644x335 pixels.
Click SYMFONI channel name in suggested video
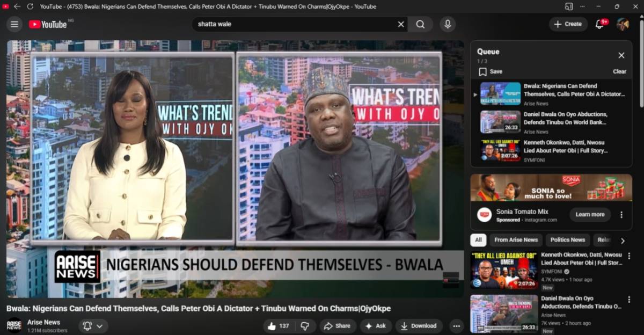pos(552,272)
